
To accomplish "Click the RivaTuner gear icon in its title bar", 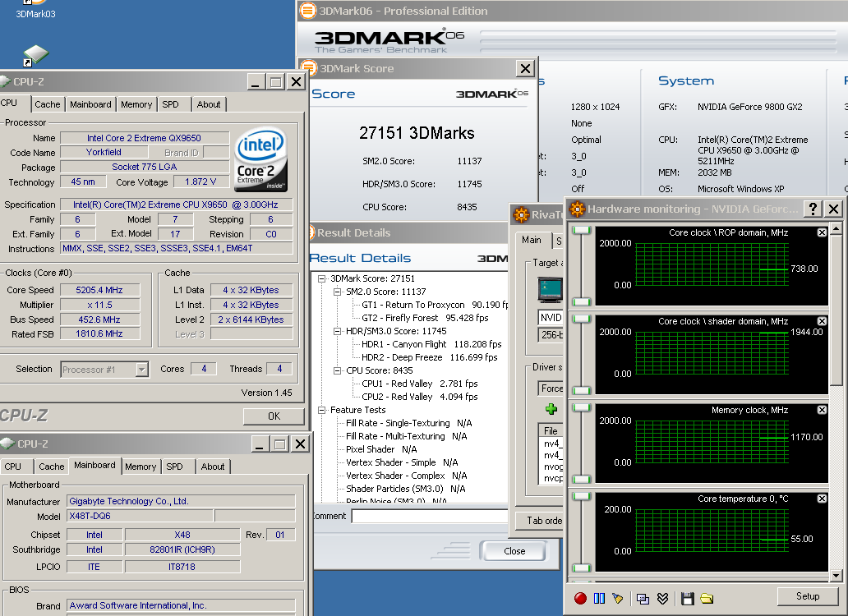I will [x=521, y=214].
